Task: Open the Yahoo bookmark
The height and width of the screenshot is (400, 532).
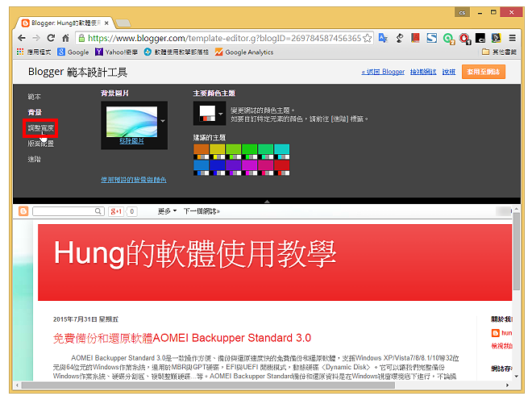Action: [x=116, y=52]
